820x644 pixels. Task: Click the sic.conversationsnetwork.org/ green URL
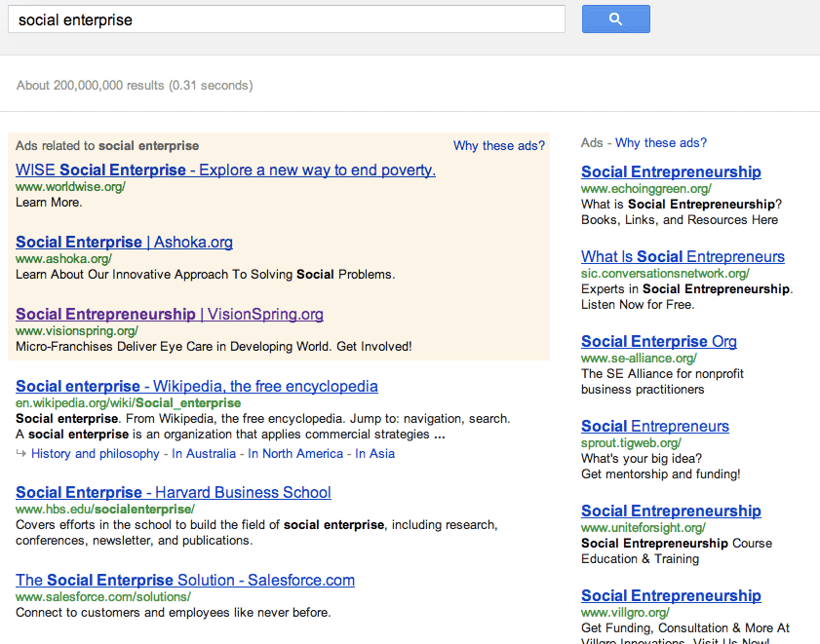(x=665, y=274)
